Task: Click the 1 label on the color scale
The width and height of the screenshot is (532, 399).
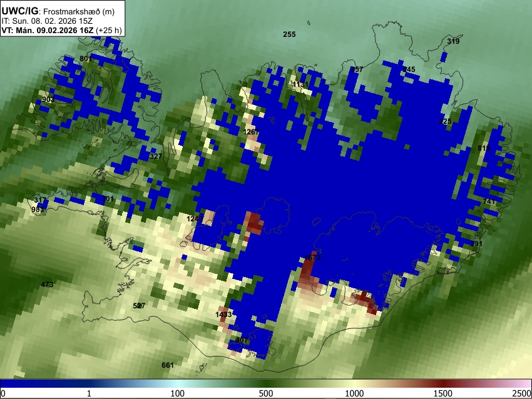Action: (x=89, y=393)
